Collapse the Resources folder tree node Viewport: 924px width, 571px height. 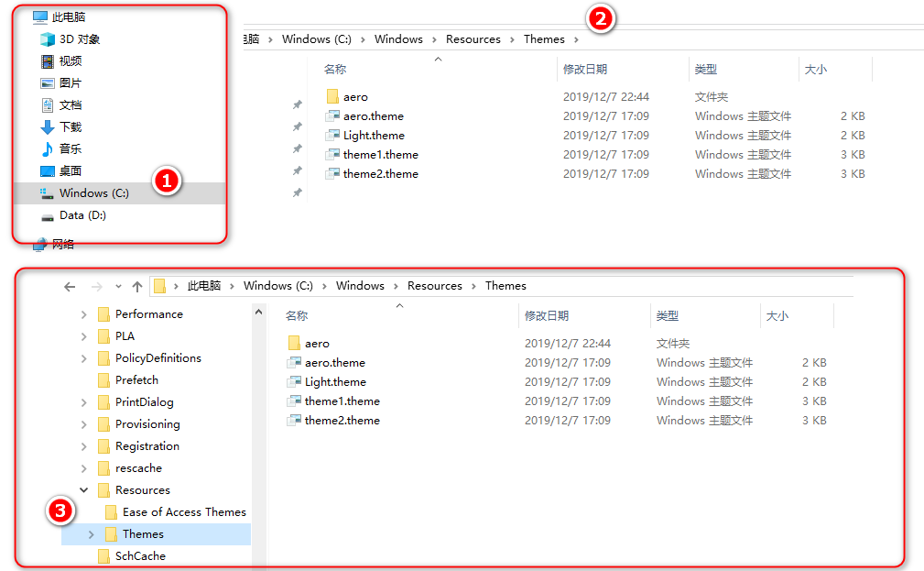[84, 490]
